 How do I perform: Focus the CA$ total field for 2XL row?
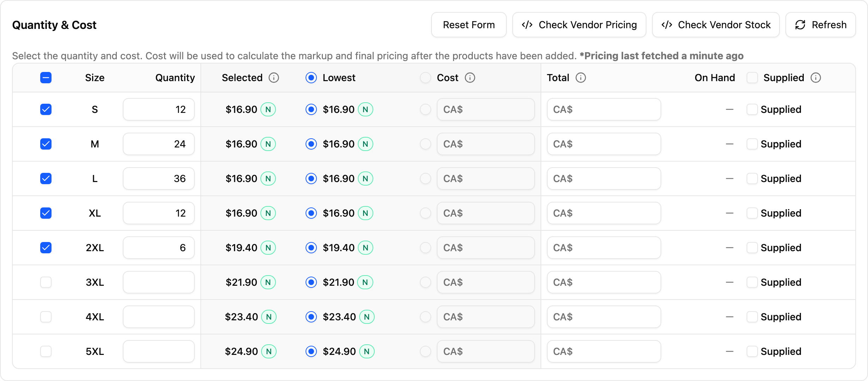click(604, 248)
